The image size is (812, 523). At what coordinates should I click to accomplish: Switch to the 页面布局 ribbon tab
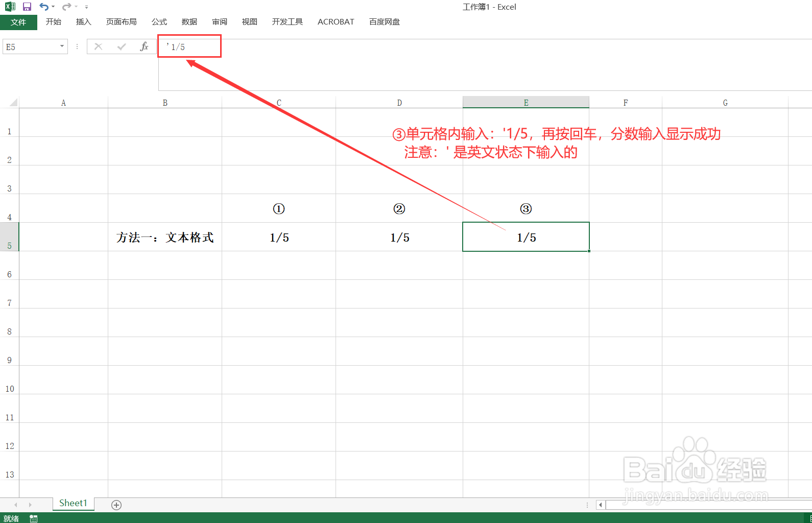(122, 22)
